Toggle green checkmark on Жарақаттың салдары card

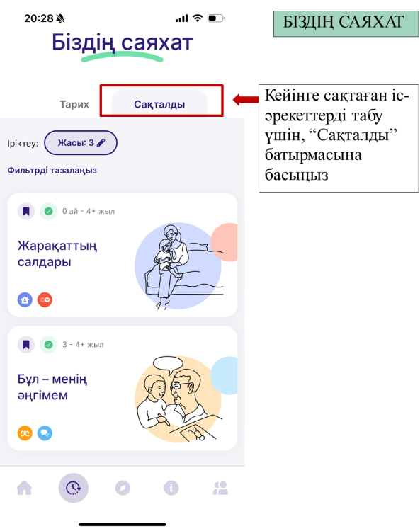pos(48,211)
